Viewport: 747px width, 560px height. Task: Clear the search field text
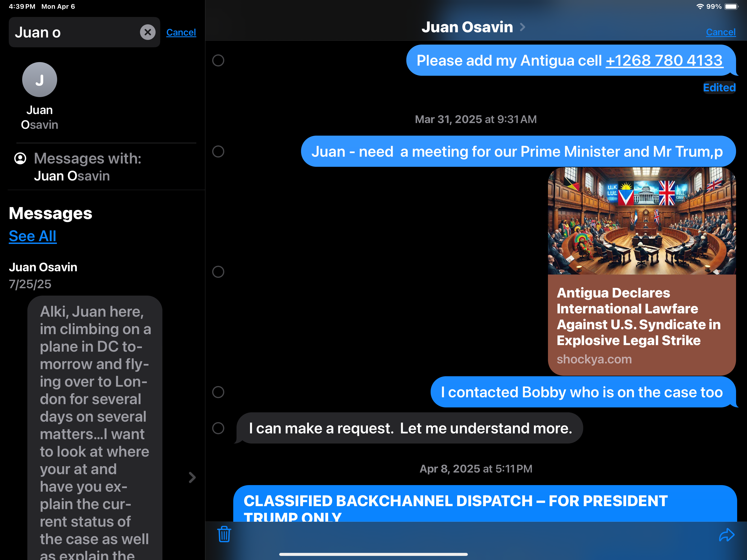coord(148,33)
